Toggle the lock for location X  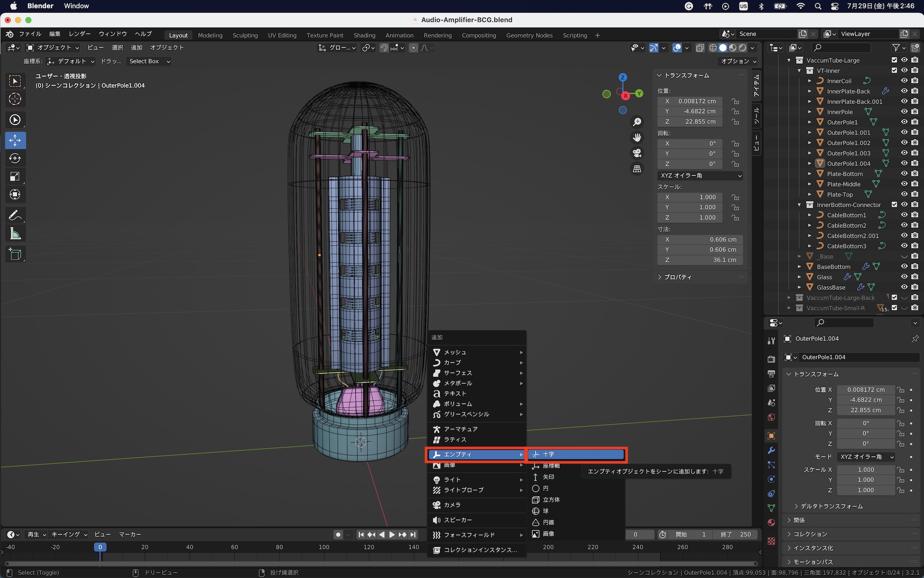coord(735,101)
